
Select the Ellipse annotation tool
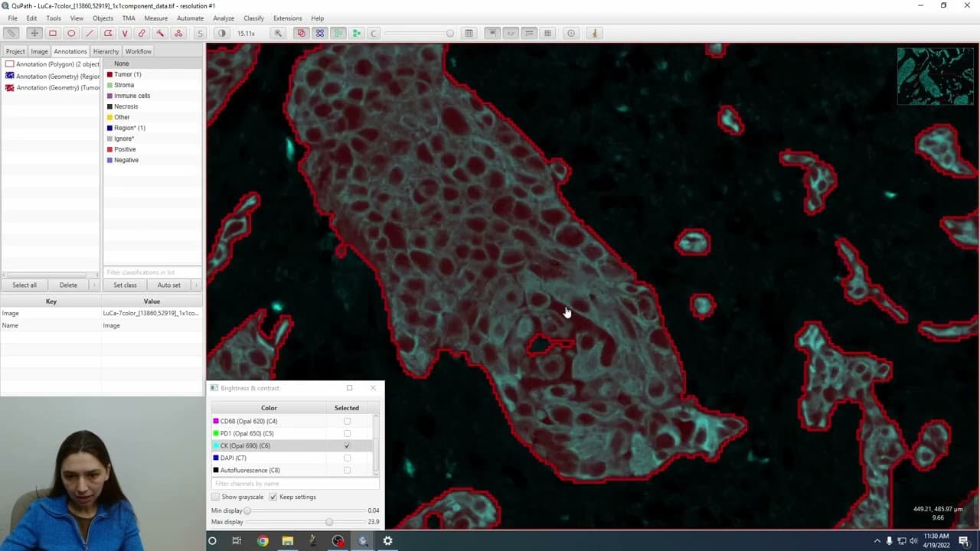[x=71, y=33]
